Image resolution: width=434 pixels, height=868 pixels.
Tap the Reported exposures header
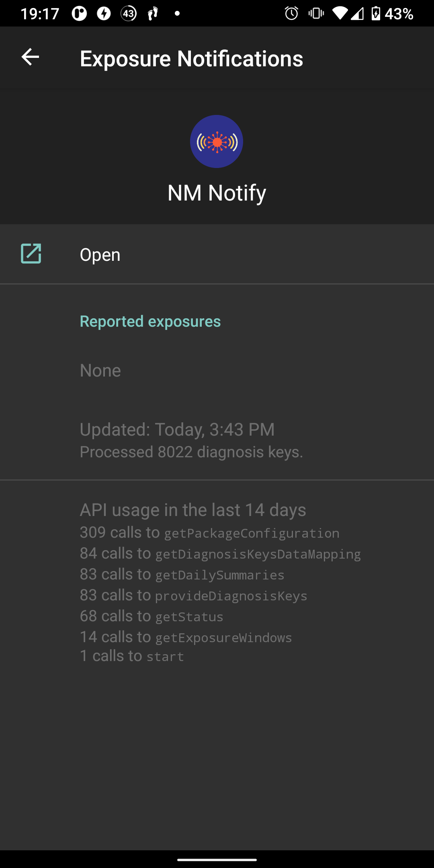[150, 321]
